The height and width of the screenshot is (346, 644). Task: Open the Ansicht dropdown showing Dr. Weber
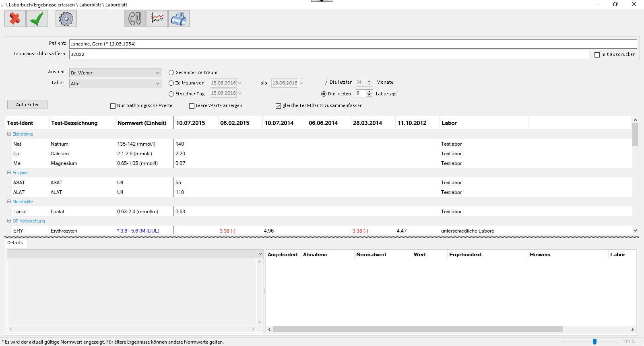115,73
